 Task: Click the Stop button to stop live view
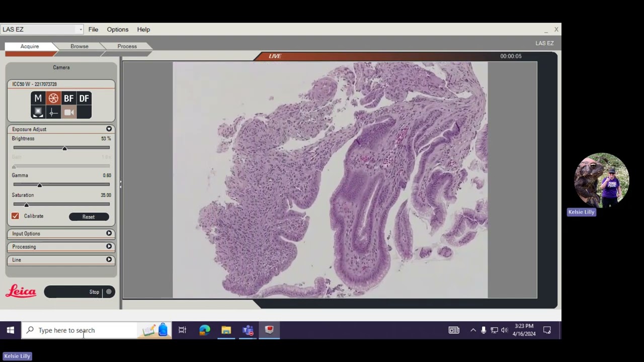79,292
